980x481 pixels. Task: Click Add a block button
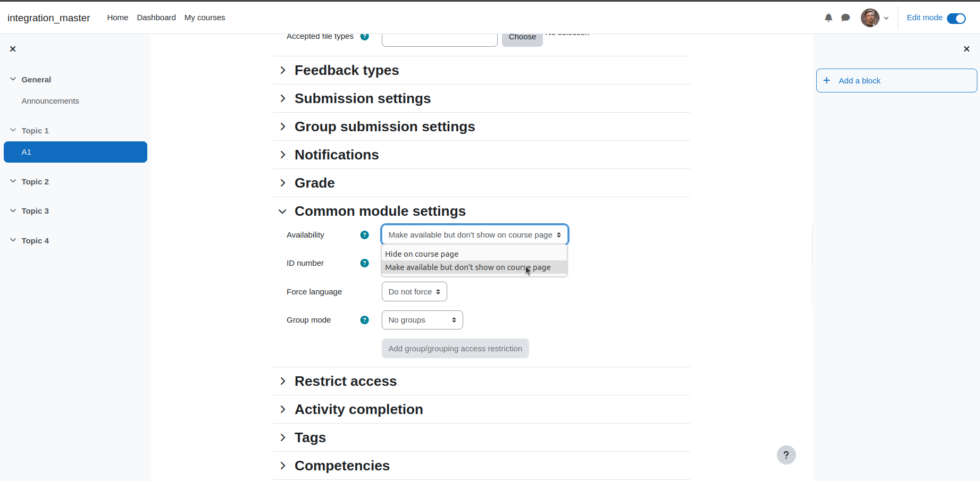click(x=897, y=81)
